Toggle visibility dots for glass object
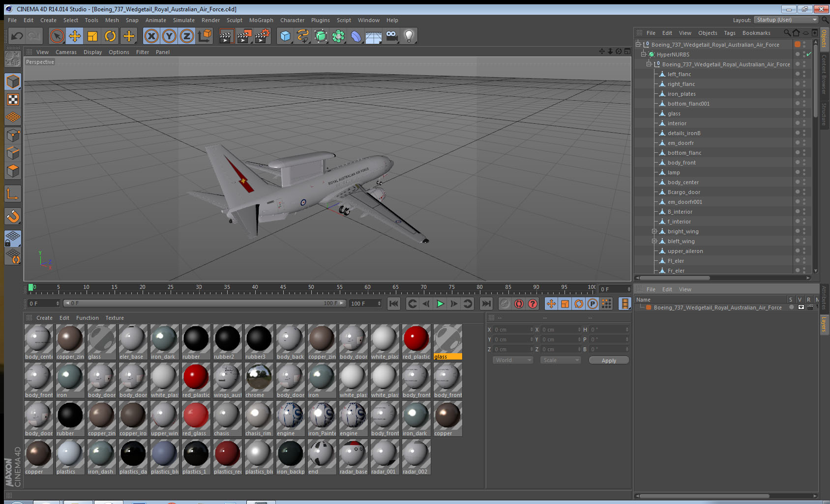This screenshot has width=830, height=504. point(804,113)
